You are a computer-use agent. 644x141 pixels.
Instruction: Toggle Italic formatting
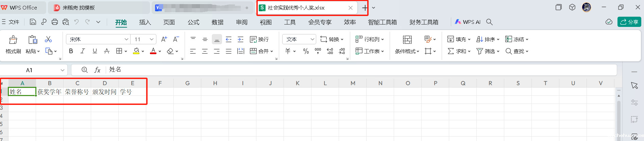(x=83, y=51)
